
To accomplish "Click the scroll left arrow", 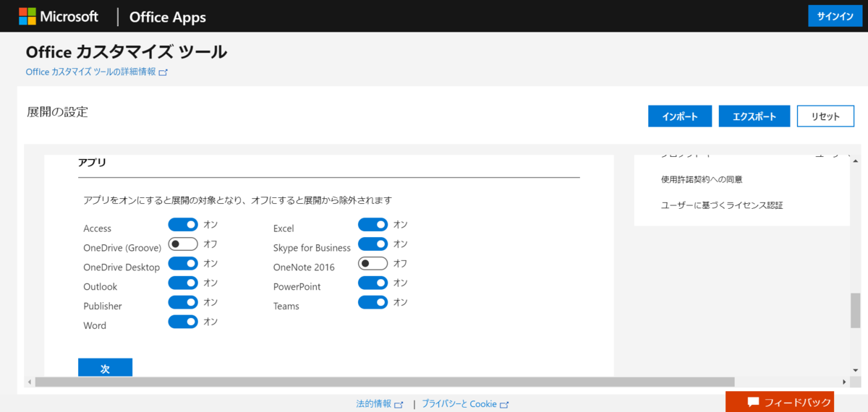I will (30, 382).
